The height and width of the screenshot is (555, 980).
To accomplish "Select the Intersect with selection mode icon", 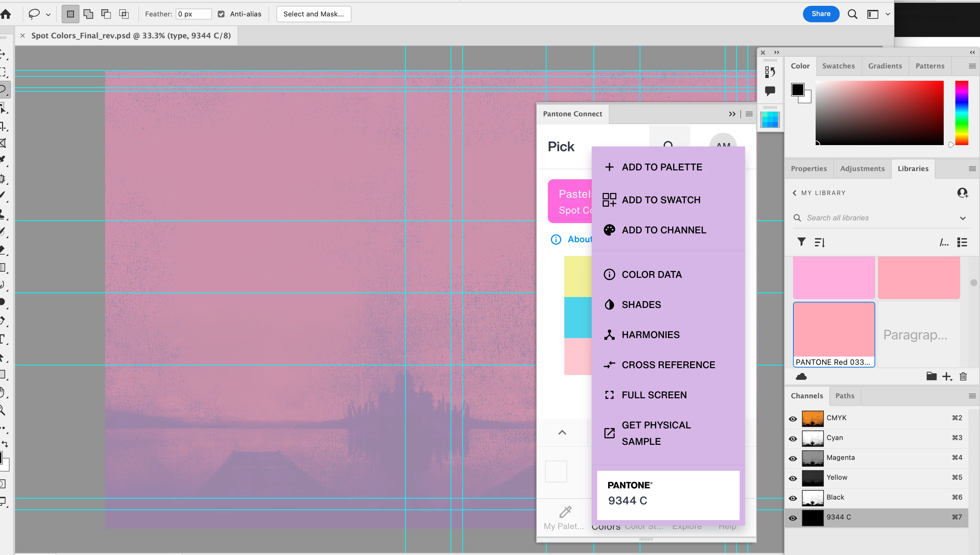I will pos(124,14).
